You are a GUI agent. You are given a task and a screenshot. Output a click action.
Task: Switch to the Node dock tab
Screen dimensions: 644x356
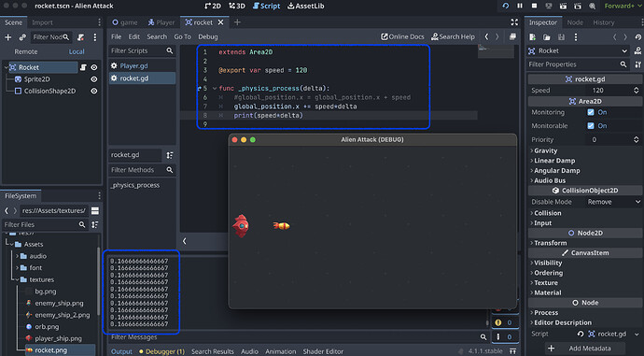[575, 22]
